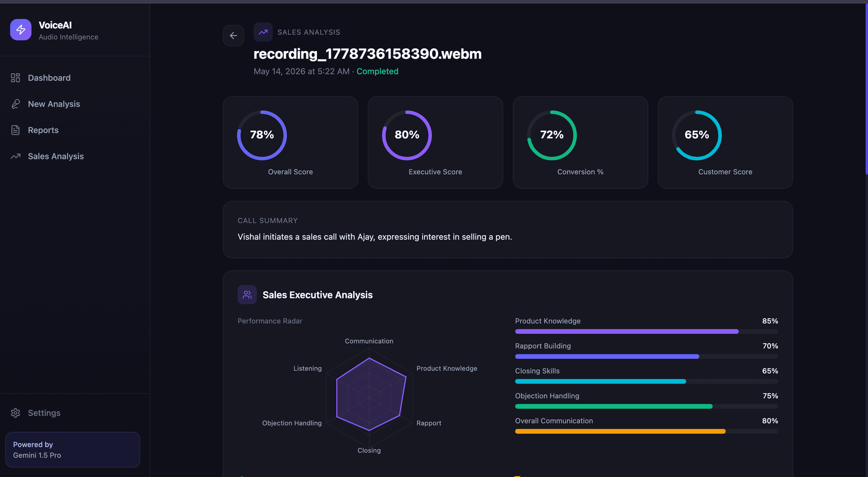Click the 80% Executive Score ring
The width and height of the screenshot is (868, 477).
pyautogui.click(x=407, y=135)
